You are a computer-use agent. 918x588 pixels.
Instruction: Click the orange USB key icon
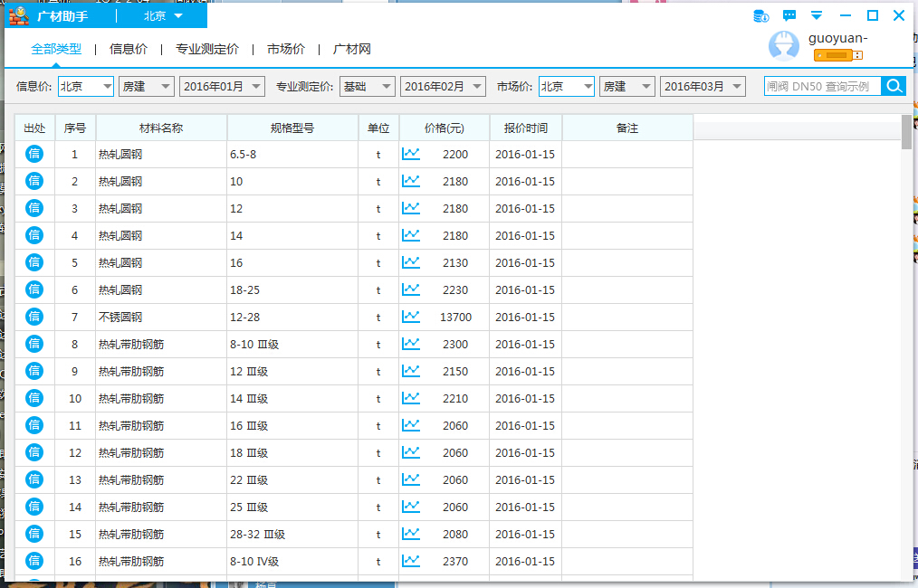click(837, 55)
